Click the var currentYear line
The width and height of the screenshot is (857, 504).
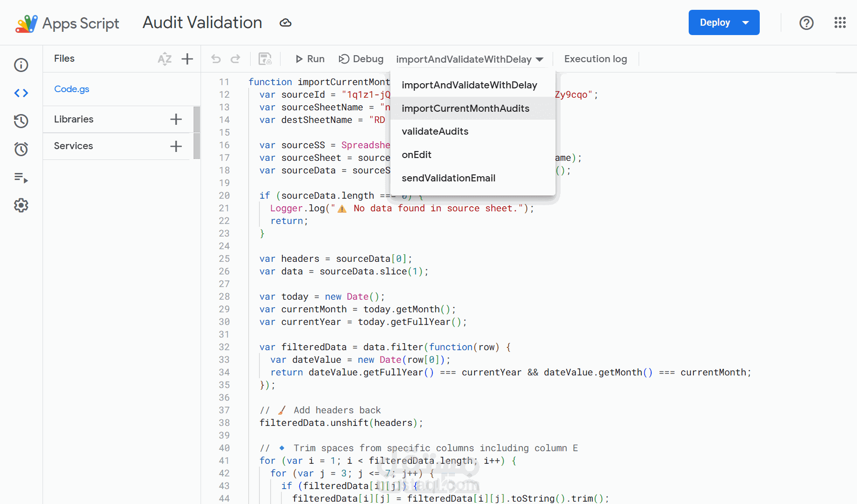363,322
